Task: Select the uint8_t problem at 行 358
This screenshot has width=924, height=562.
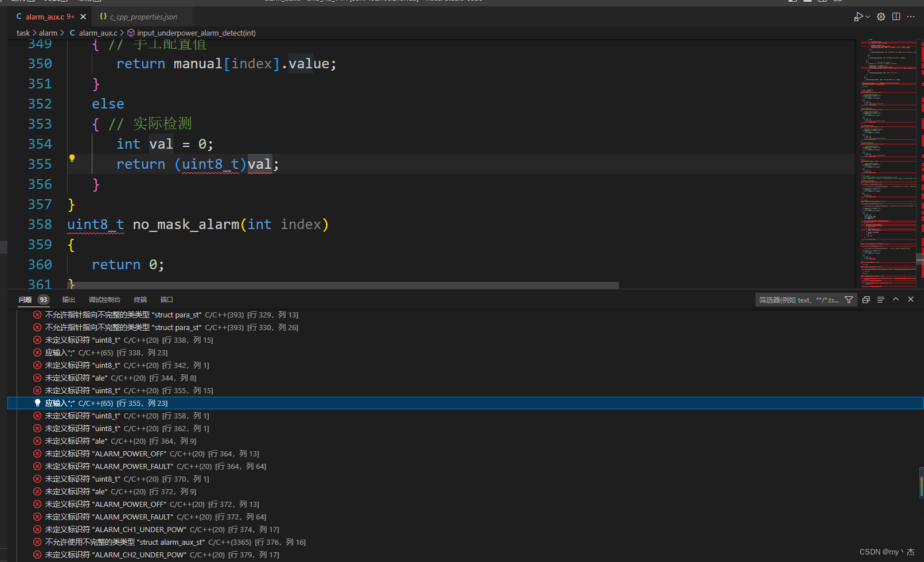Action: coord(465,416)
